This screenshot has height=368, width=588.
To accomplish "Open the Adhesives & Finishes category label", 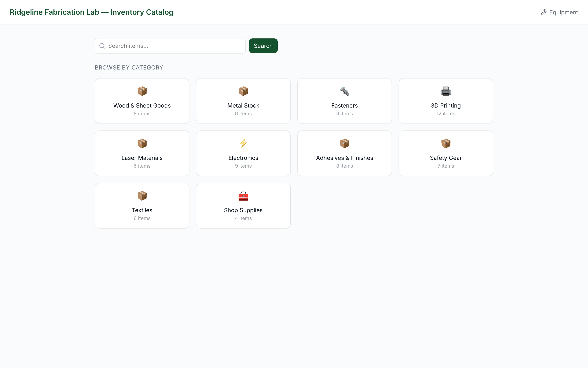I will (x=345, y=158).
